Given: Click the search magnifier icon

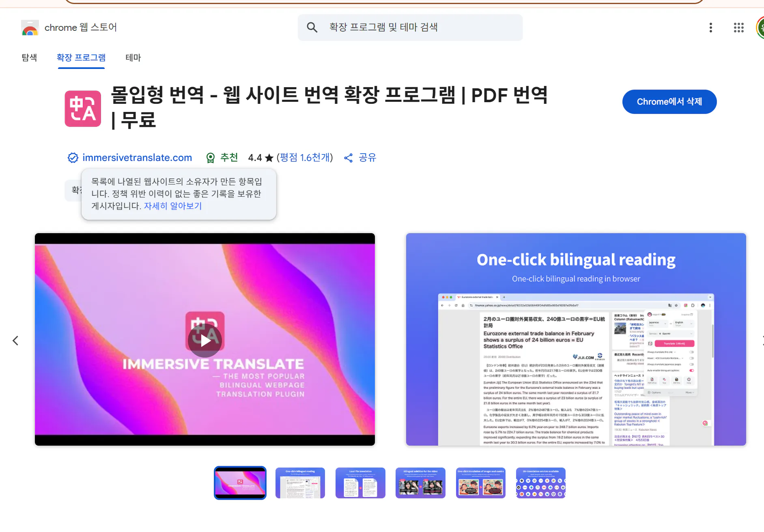Looking at the screenshot, I should [x=312, y=27].
